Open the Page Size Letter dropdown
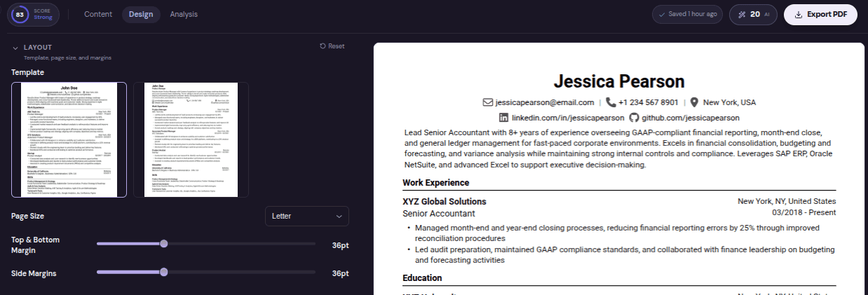The image size is (868, 295). coord(307,216)
